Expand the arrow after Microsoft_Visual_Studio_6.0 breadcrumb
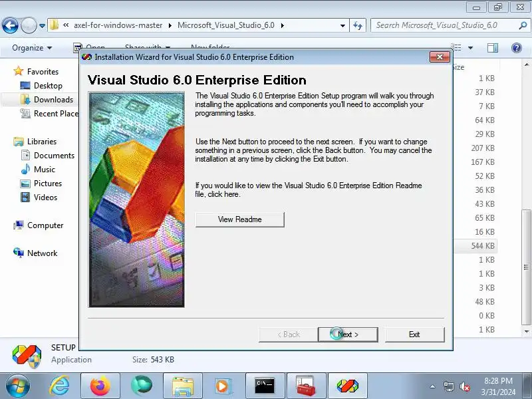The image size is (532, 399). click(x=282, y=25)
